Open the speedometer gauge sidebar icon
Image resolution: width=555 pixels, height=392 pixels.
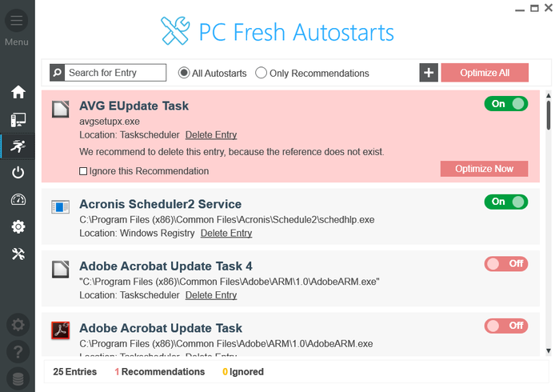(18, 200)
